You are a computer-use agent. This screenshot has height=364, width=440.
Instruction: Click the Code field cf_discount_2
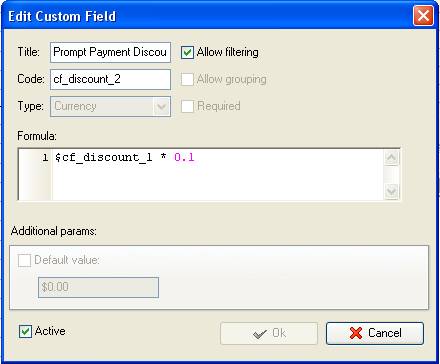(x=110, y=79)
